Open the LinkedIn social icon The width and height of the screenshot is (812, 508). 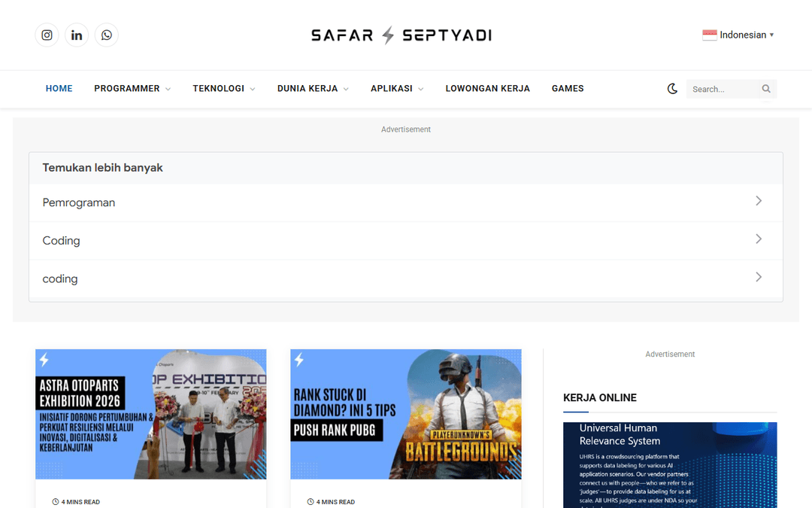coord(77,35)
